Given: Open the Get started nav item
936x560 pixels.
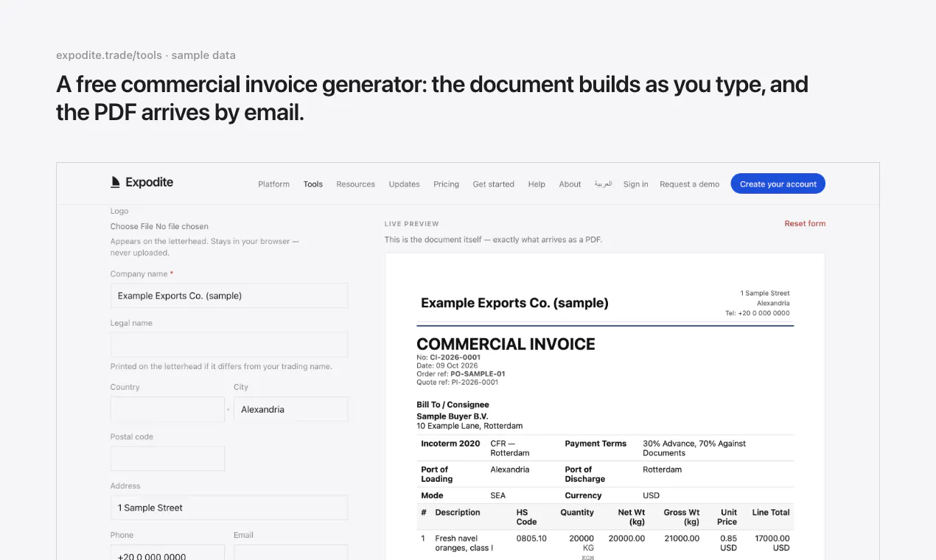Looking at the screenshot, I should (x=493, y=184).
